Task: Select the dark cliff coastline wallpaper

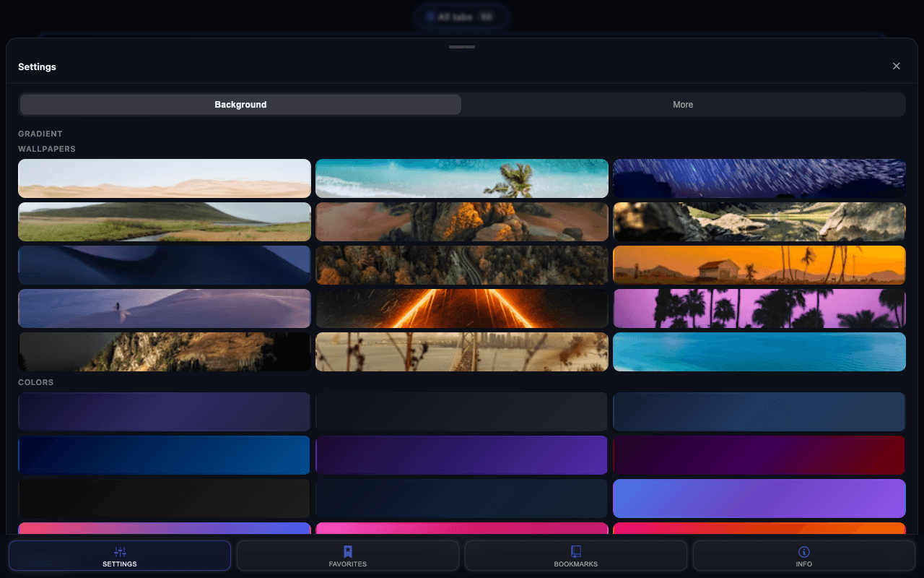Action: [165, 352]
